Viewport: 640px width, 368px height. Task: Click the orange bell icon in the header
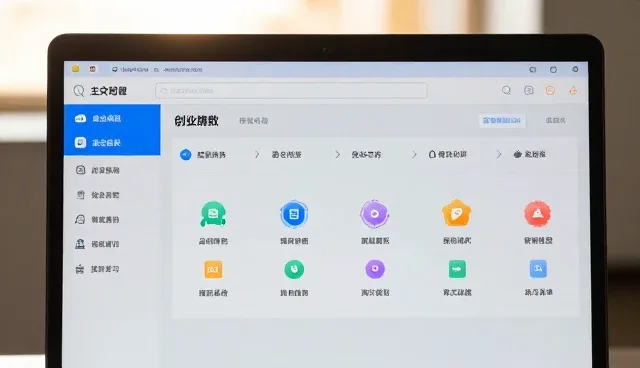tap(573, 91)
